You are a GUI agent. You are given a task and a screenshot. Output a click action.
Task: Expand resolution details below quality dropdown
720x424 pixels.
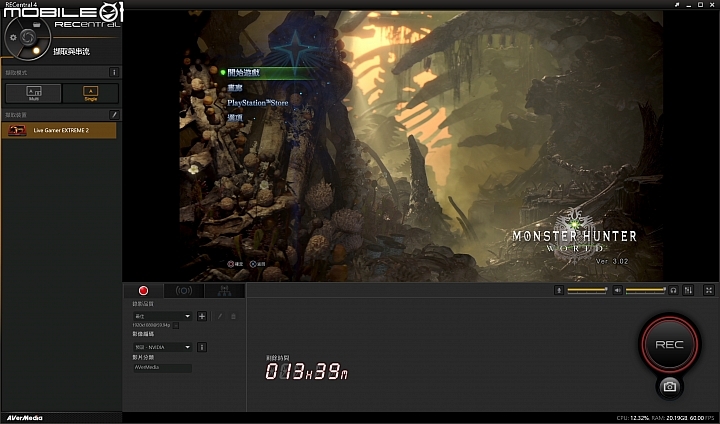[x=176, y=326]
